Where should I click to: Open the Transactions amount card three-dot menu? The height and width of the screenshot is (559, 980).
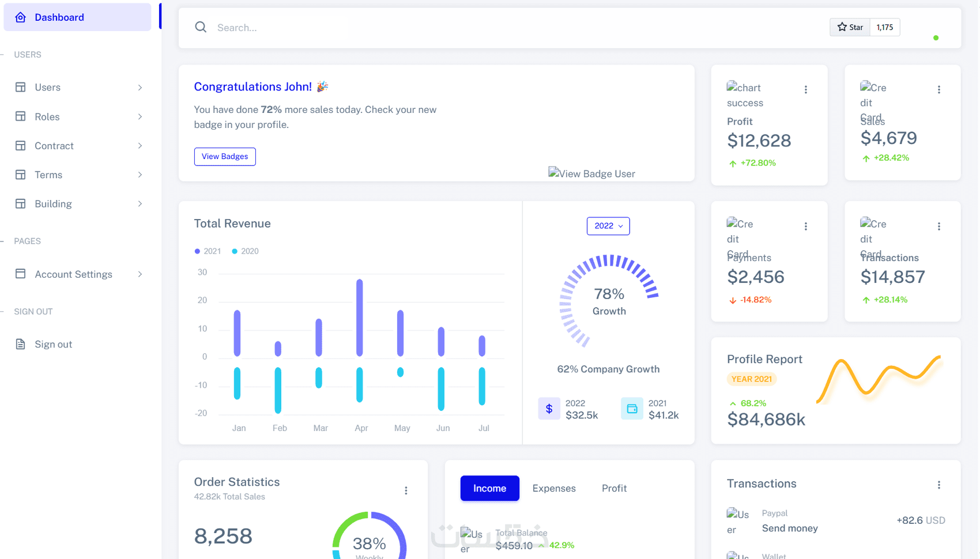point(939,226)
